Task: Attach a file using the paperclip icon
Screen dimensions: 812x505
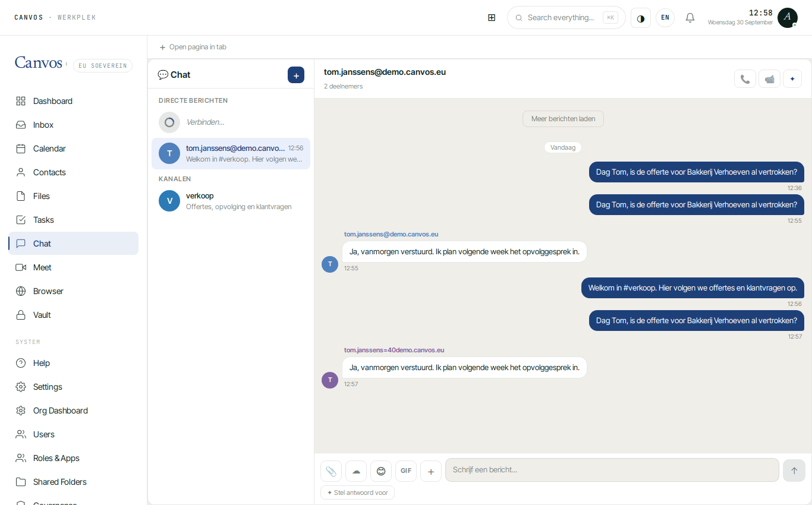Action: coord(331,471)
